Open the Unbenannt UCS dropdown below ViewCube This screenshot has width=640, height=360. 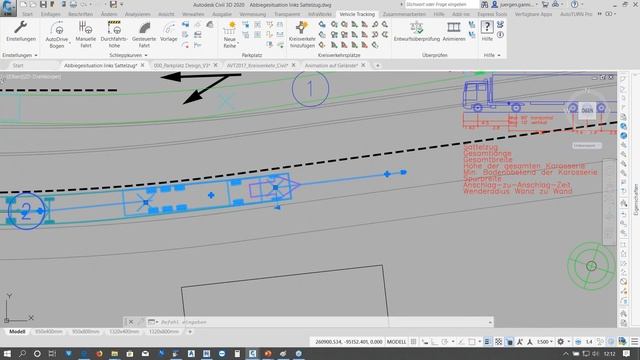(587, 145)
